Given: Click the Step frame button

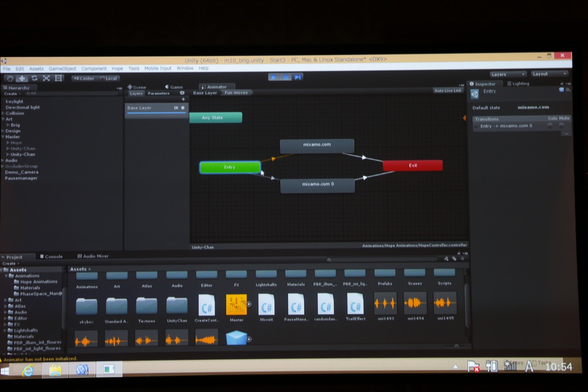Looking at the screenshot, I should (x=297, y=77).
